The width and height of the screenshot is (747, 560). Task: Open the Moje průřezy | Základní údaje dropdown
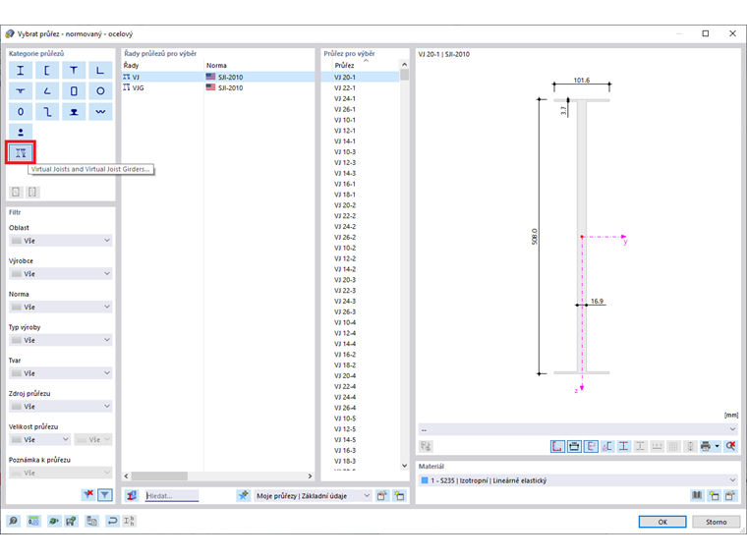(313, 496)
